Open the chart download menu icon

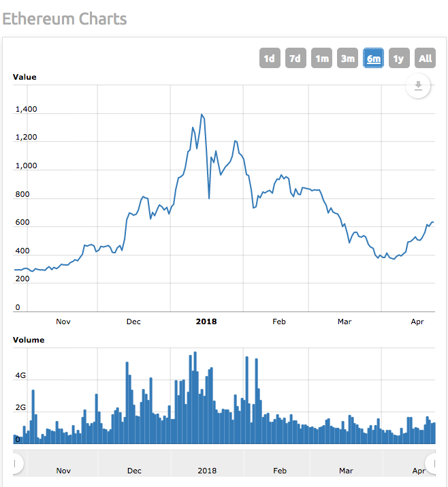tap(418, 86)
